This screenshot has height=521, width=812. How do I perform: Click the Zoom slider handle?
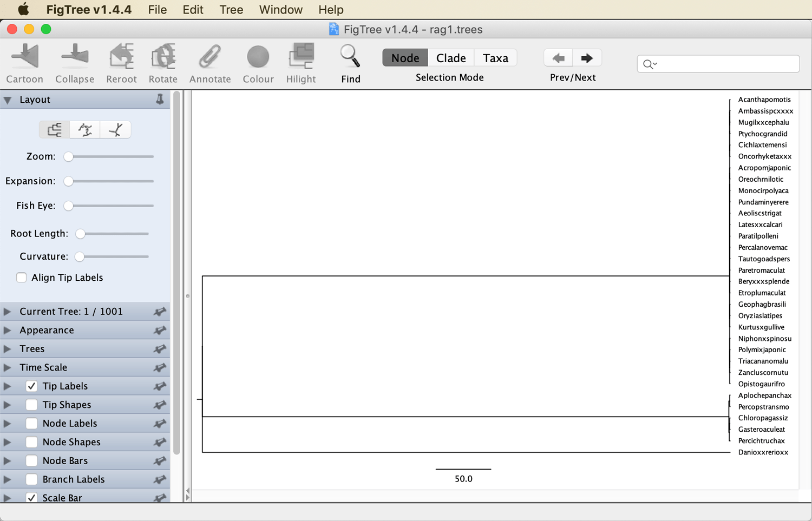(68, 157)
